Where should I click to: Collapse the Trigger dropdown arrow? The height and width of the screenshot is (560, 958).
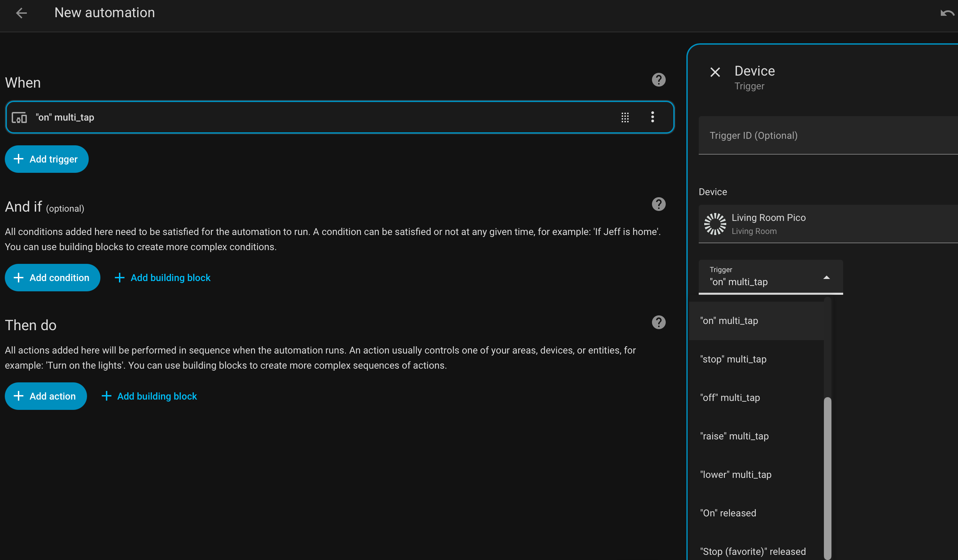(x=826, y=277)
